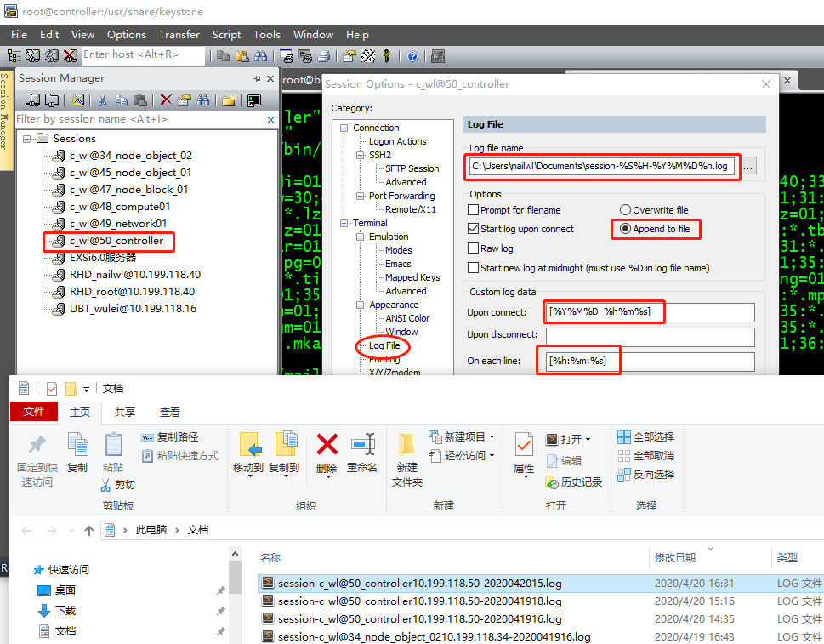This screenshot has width=824, height=644.
Task: Select the Overwrite file radio button
Action: coord(625,210)
